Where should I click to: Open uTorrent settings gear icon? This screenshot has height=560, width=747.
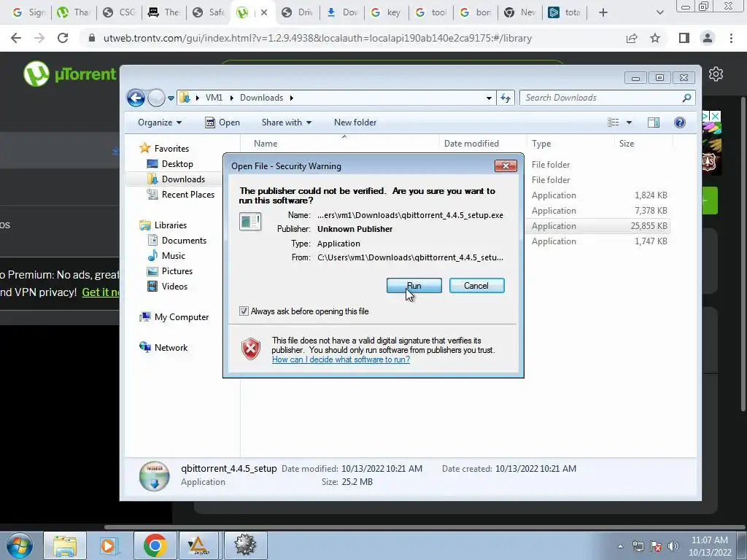click(x=716, y=74)
